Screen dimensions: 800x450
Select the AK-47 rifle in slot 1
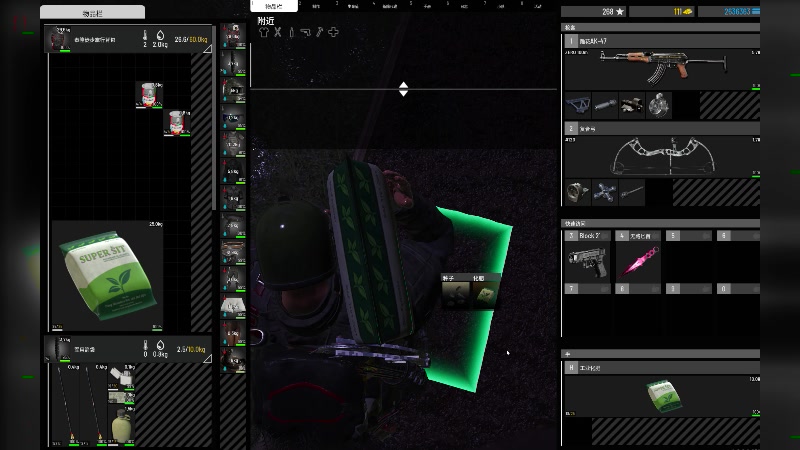pyautogui.click(x=662, y=69)
